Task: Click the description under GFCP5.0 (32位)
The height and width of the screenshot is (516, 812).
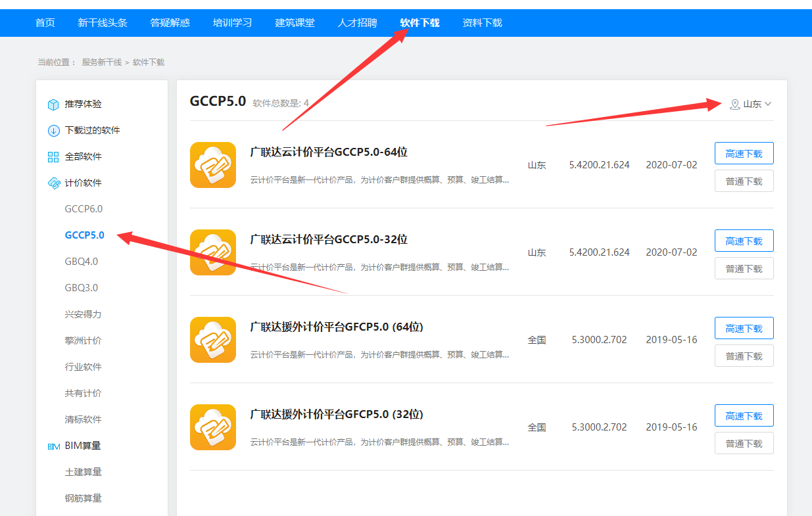Action: (x=379, y=442)
